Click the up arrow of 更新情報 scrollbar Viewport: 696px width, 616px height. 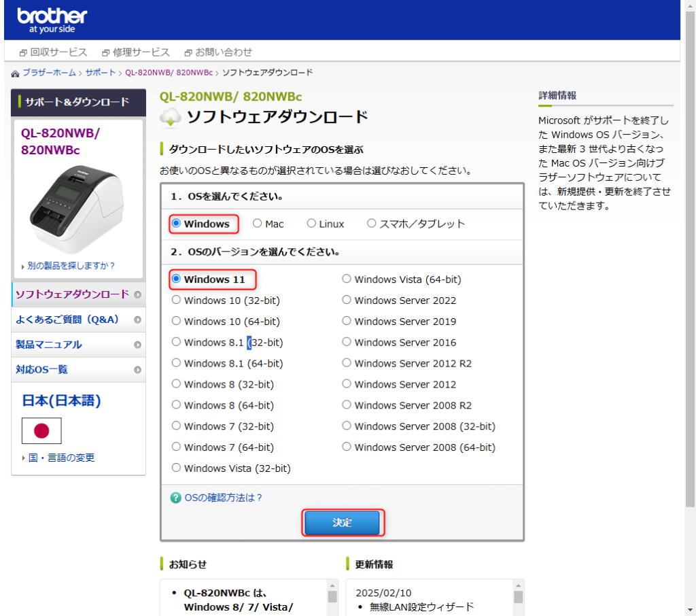click(518, 585)
